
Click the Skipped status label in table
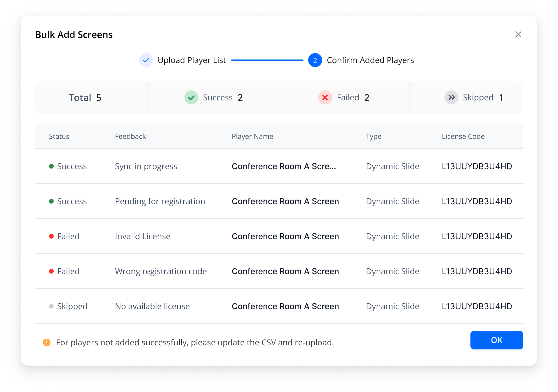pos(72,306)
